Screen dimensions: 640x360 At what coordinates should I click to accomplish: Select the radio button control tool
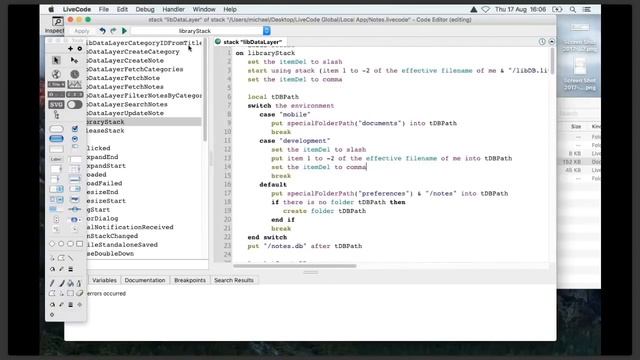pos(75,139)
